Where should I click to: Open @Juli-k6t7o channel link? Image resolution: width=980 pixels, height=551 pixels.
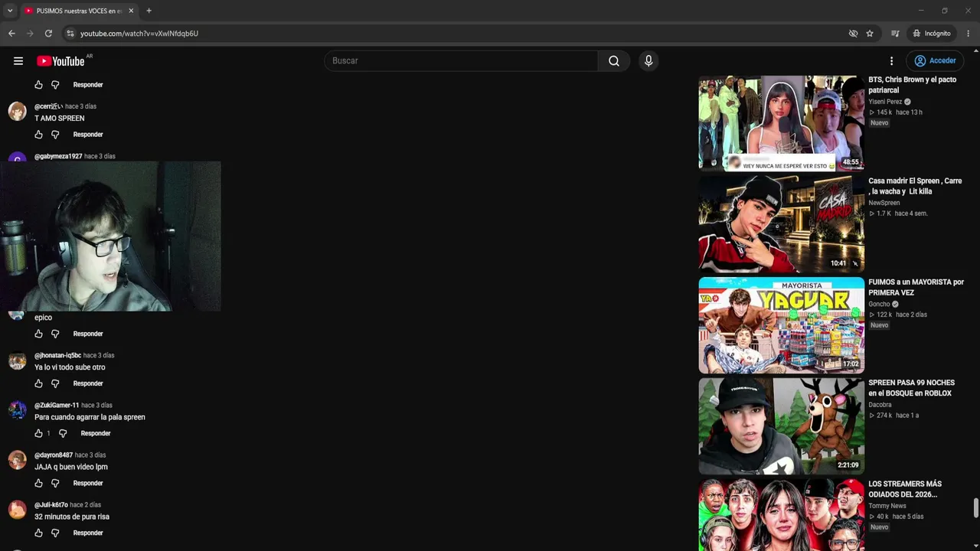pos(51,504)
